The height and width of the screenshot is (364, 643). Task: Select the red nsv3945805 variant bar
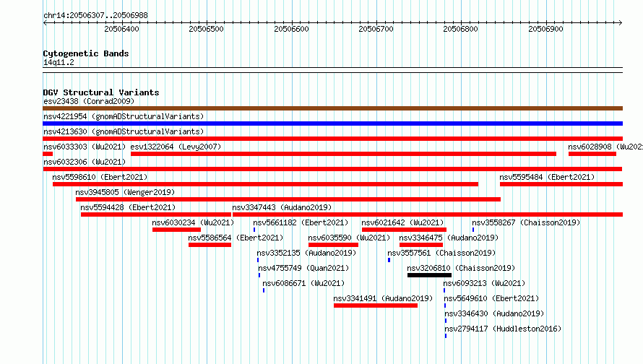(288, 199)
